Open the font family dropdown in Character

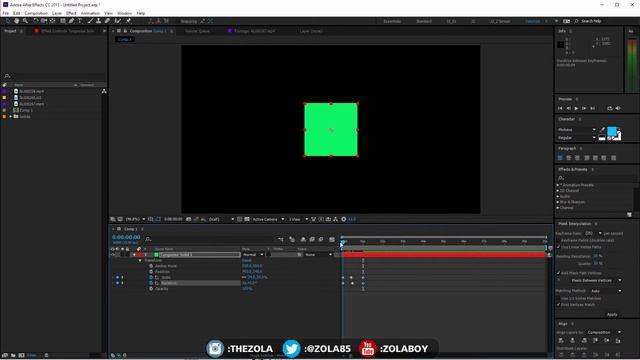tap(577, 130)
